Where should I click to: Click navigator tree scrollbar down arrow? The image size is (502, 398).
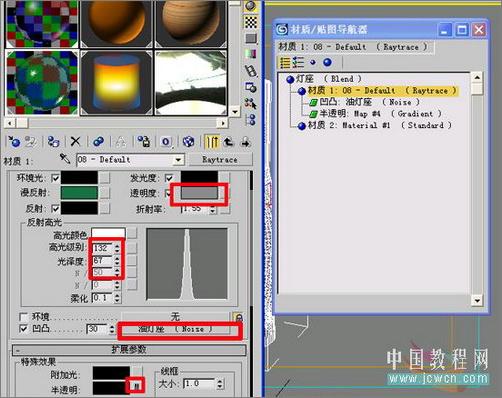pos(477,300)
